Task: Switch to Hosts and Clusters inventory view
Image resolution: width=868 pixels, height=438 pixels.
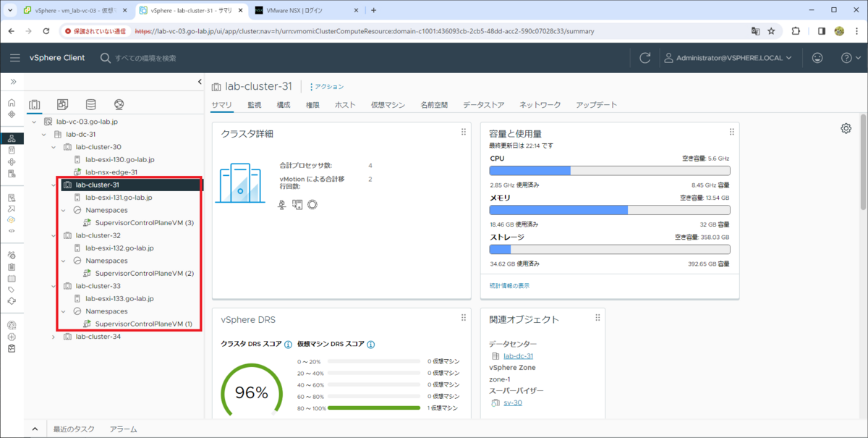Action: click(x=35, y=105)
